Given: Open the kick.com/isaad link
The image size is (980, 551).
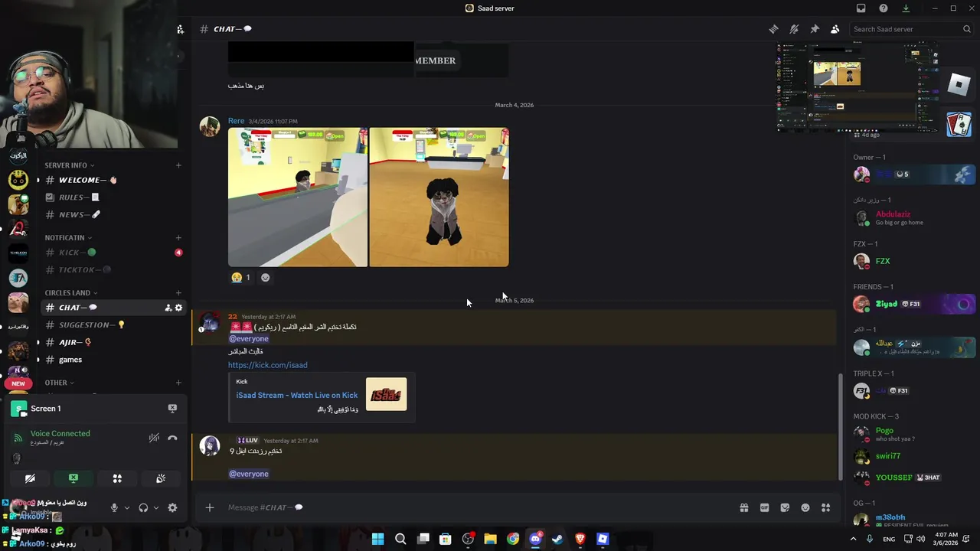Looking at the screenshot, I should pos(268,365).
